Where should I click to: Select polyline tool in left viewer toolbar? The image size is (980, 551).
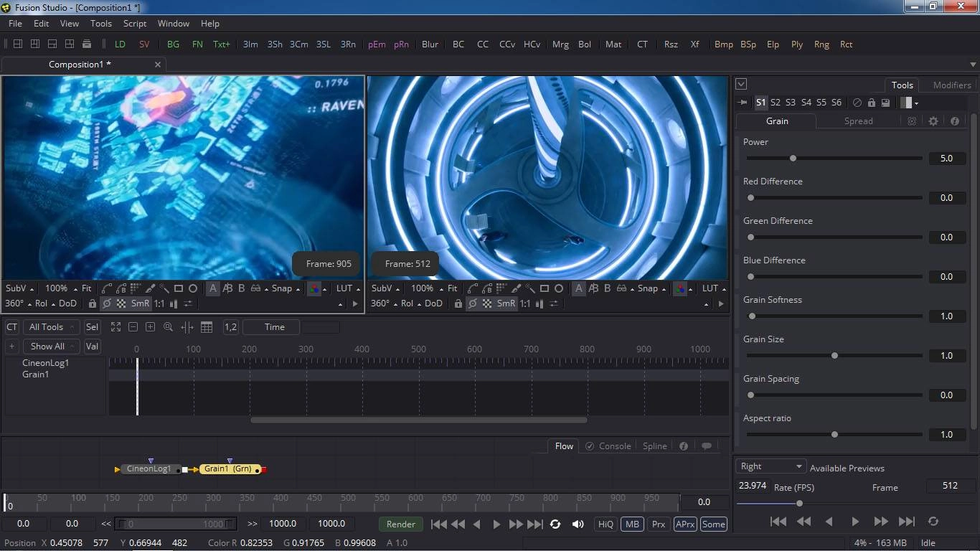pos(107,288)
